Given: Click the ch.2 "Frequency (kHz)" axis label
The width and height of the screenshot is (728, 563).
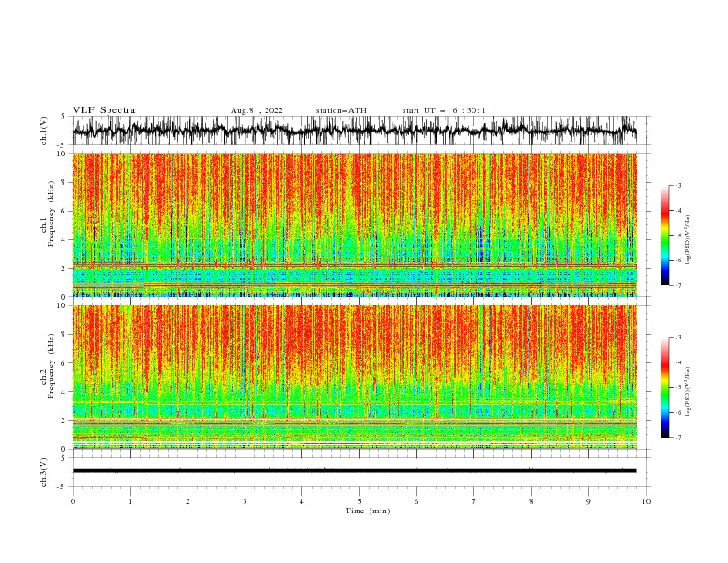Looking at the screenshot, I should point(51,365).
